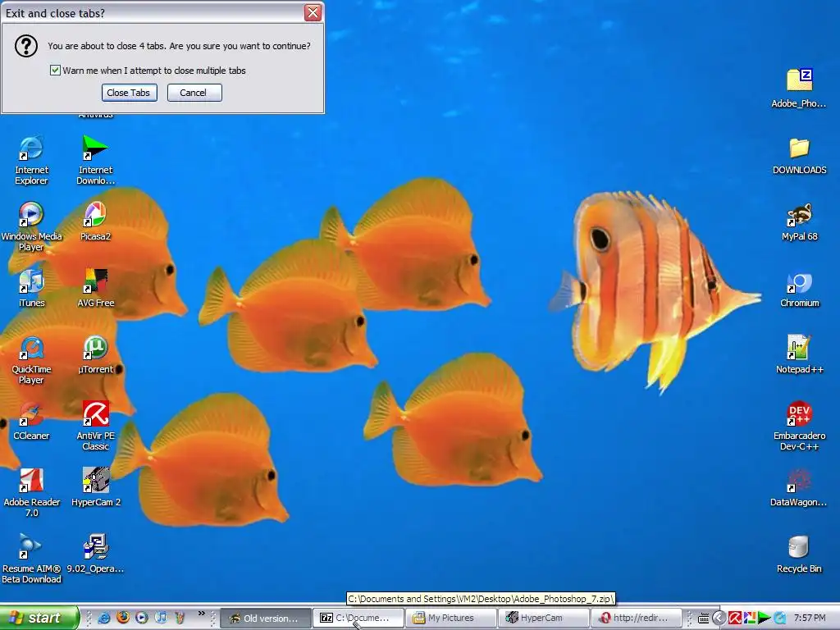Click Cancel in the Exit dialog

(x=194, y=93)
